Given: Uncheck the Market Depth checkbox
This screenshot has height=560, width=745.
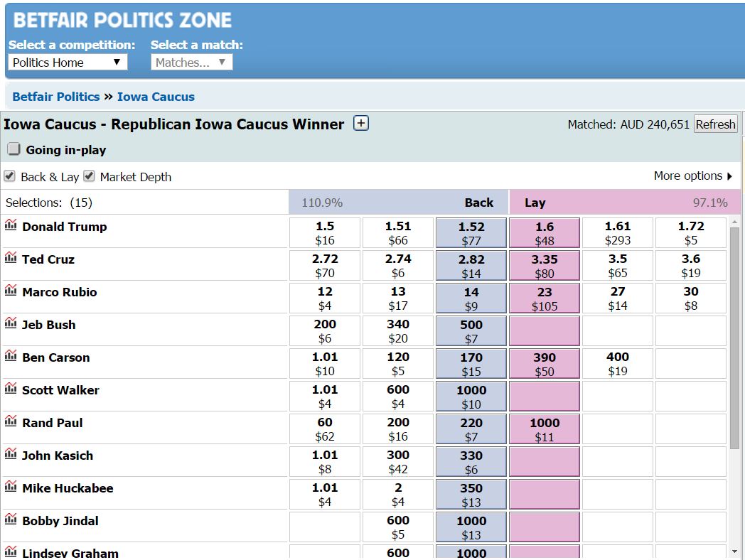Looking at the screenshot, I should click(89, 176).
